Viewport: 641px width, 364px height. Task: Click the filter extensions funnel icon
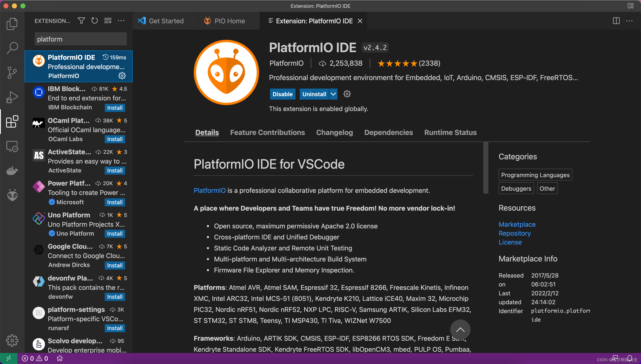pyautogui.click(x=81, y=21)
